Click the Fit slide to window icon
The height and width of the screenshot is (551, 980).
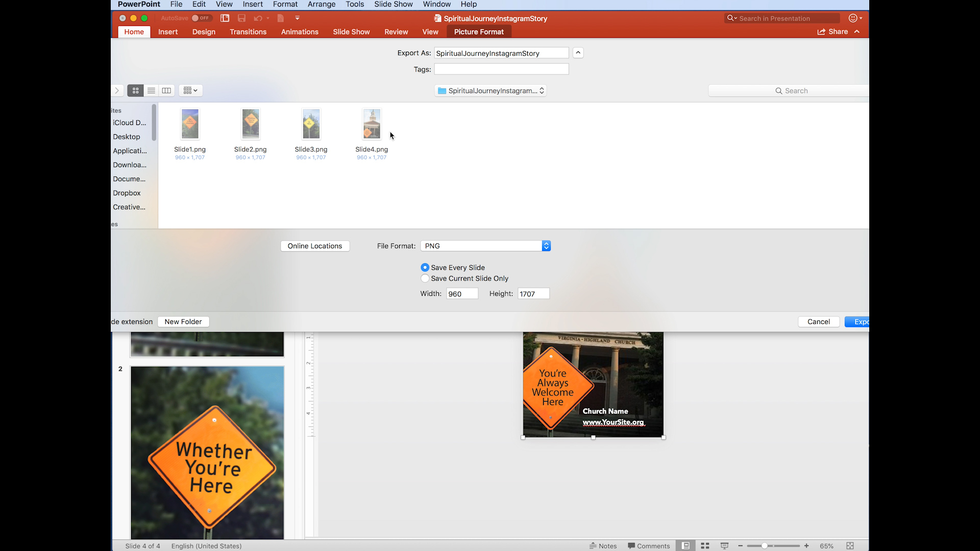(x=850, y=546)
